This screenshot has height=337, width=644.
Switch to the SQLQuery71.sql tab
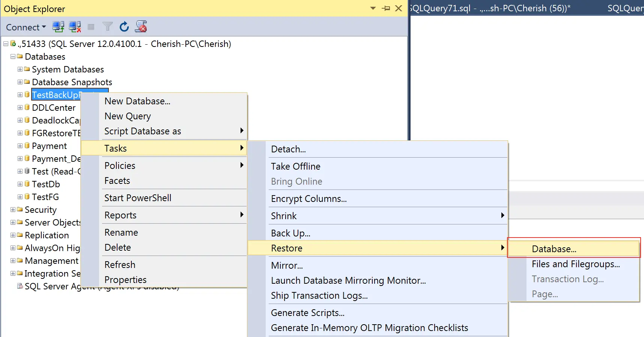tap(490, 8)
